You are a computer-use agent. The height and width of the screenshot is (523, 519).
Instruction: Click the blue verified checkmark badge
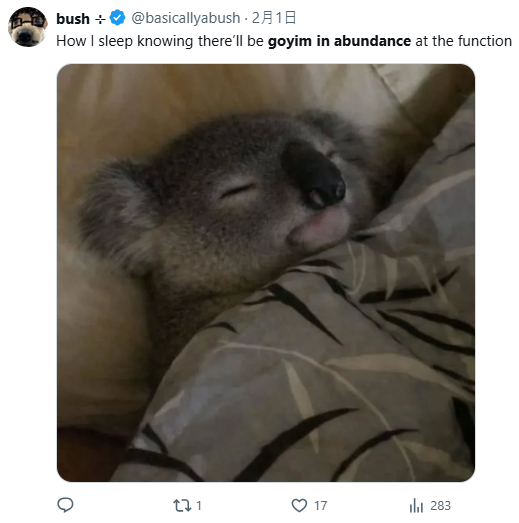coord(117,18)
